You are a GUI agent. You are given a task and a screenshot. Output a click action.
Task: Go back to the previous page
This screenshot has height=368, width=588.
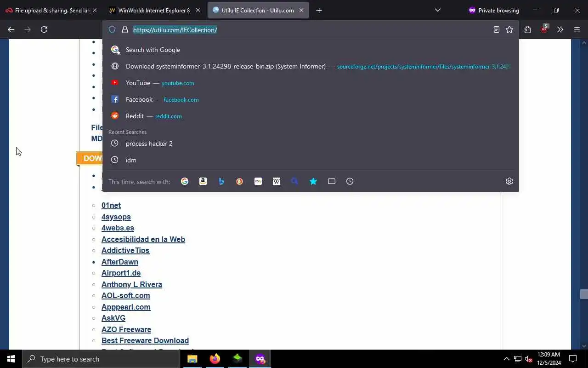(x=11, y=29)
